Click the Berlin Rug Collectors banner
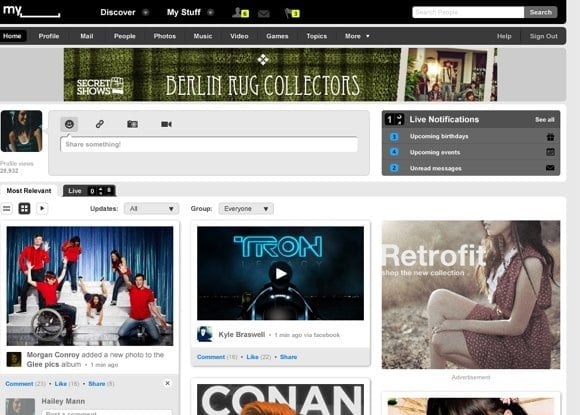Viewport: 580px width, 415px height. (280, 74)
